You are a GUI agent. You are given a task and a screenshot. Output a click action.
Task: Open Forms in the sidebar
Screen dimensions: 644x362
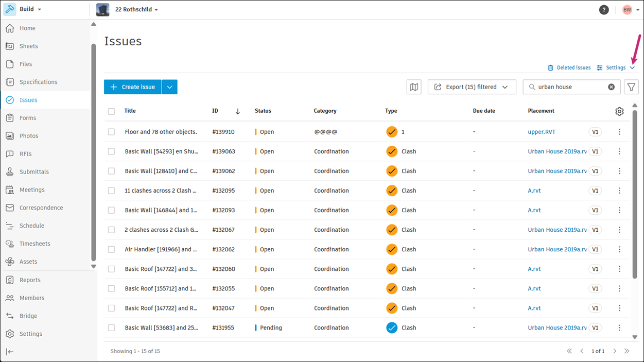[28, 118]
